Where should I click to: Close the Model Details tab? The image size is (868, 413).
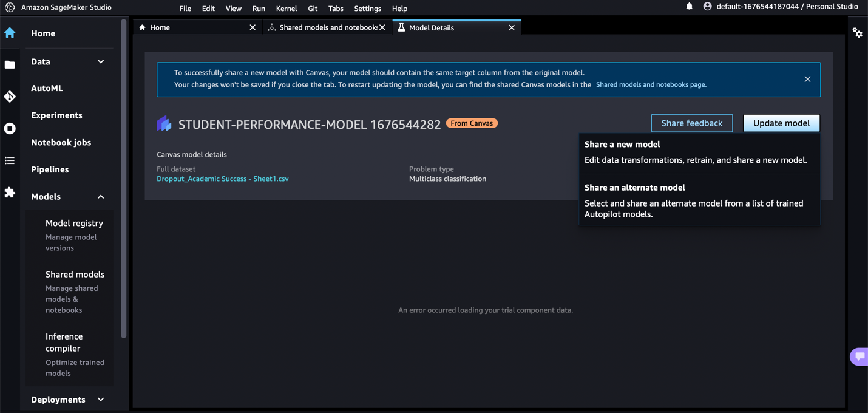click(512, 27)
